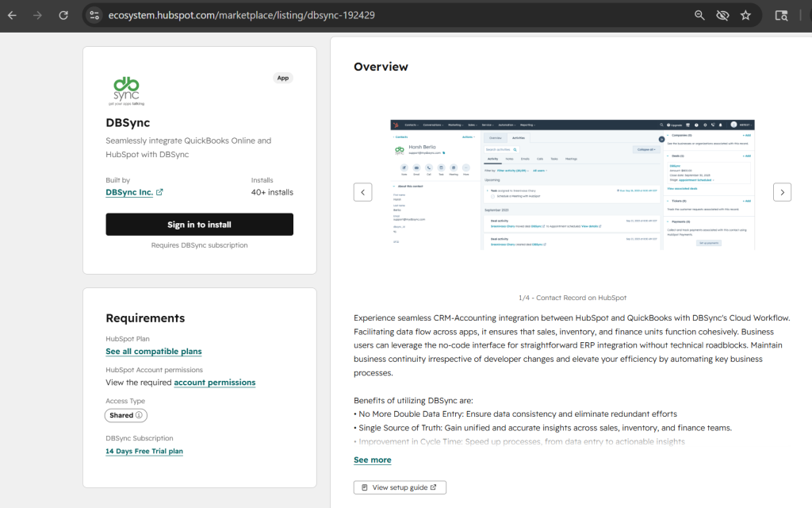This screenshot has height=508, width=812.
Task: Click Sign in to install button
Action: pyautogui.click(x=199, y=225)
